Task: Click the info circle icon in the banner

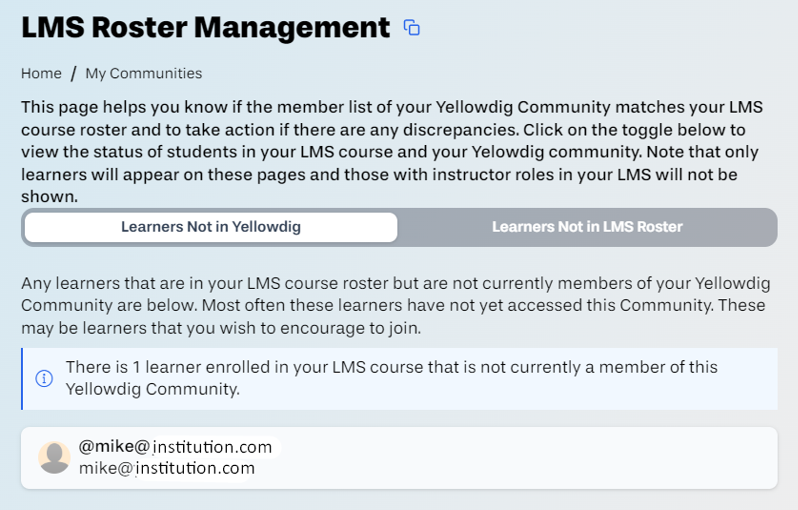Action: pyautogui.click(x=44, y=378)
